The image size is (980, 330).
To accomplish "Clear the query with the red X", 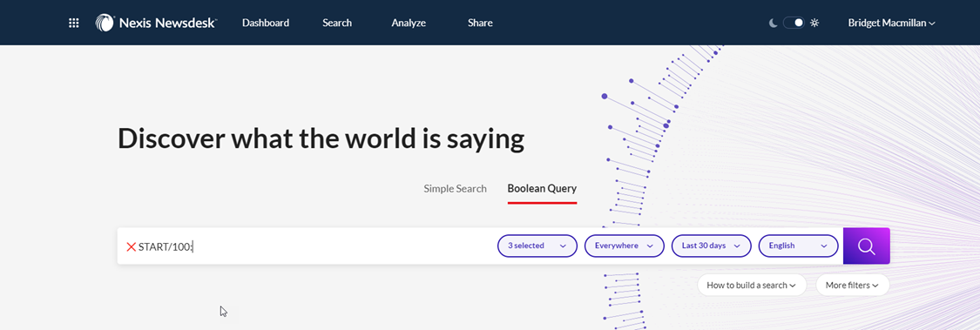I will click(132, 246).
